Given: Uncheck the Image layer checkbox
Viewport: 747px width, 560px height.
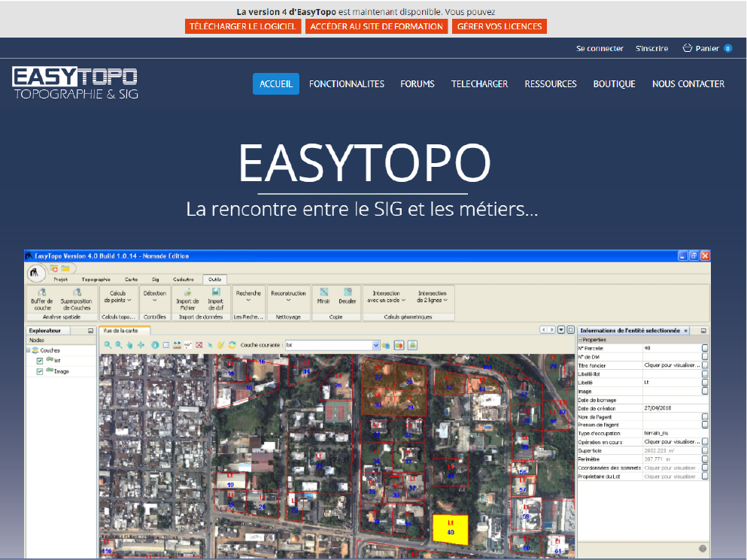Looking at the screenshot, I should (40, 371).
